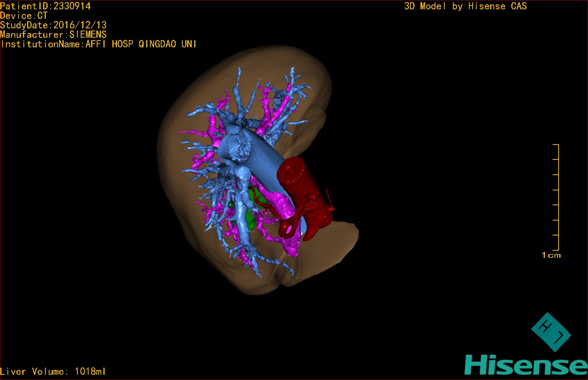Select the InstitutionName text line
588x380 pixels.
coord(99,44)
